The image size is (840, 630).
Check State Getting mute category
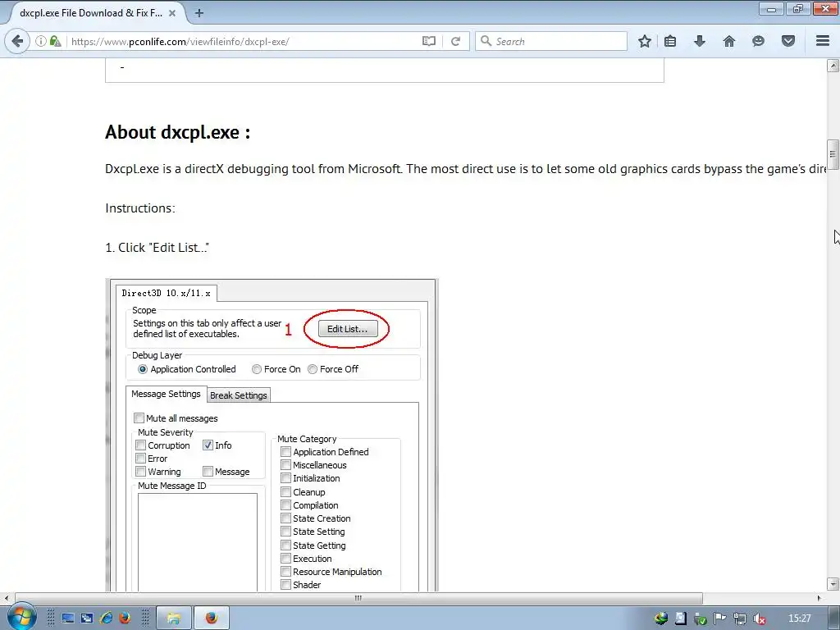click(x=286, y=546)
